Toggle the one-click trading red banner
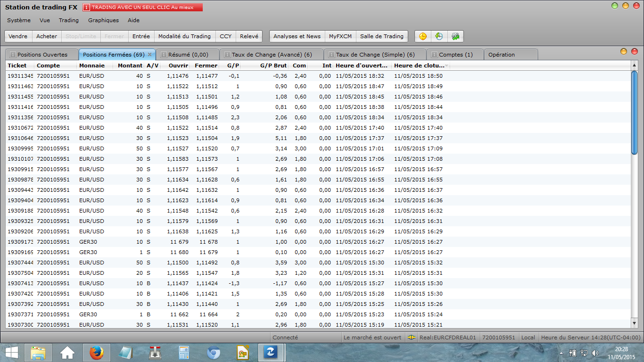644x362 pixels. coord(143,8)
